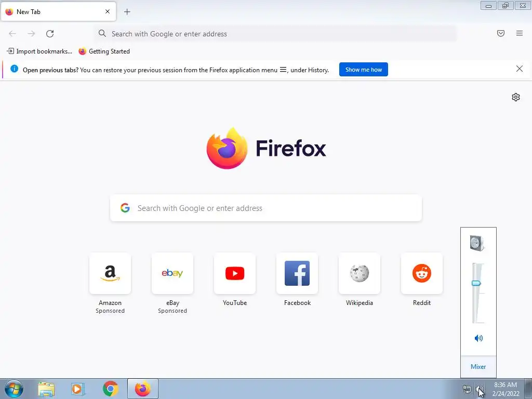532x399 pixels.
Task: Click the network tray icon
Action: [x=467, y=390]
